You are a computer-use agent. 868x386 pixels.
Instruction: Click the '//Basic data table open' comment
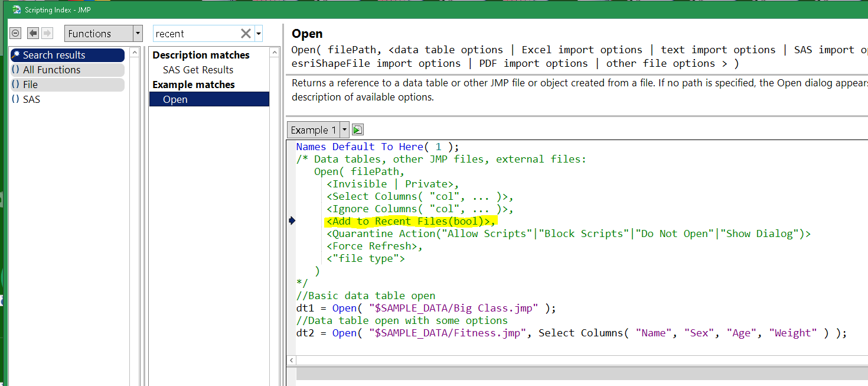coord(366,296)
